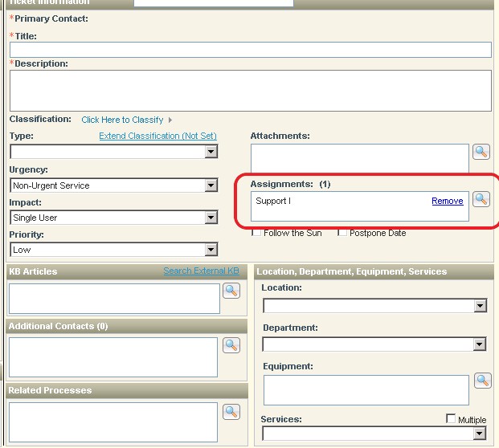Open the Attachments search magnifier icon
Image resolution: width=499 pixels, height=448 pixels.
pyautogui.click(x=481, y=152)
